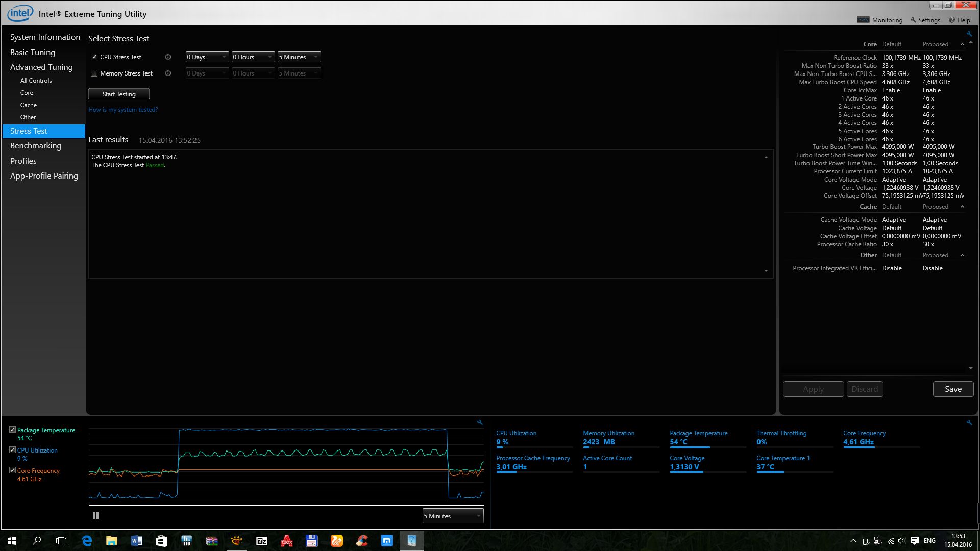Open Windows Start menu
This screenshot has width=980, height=551.
point(12,541)
